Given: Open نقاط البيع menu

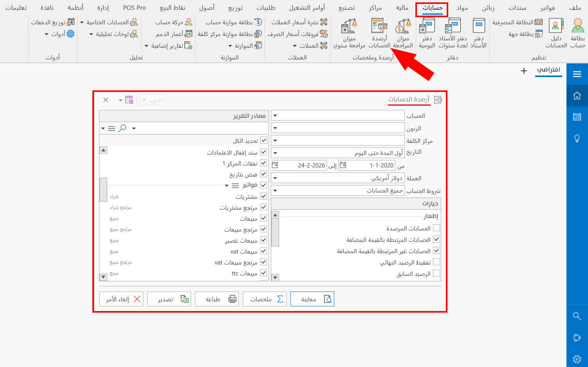Looking at the screenshot, I should pos(173,8).
